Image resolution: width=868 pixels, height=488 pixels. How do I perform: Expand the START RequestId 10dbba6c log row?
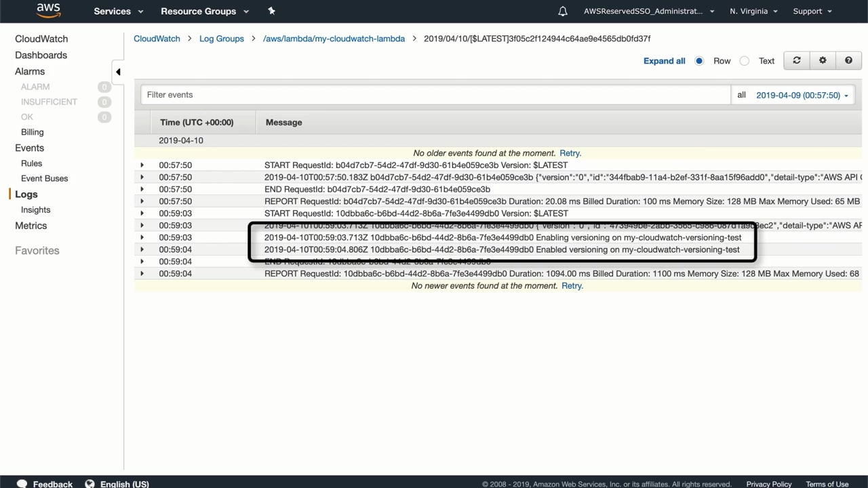[x=142, y=213]
